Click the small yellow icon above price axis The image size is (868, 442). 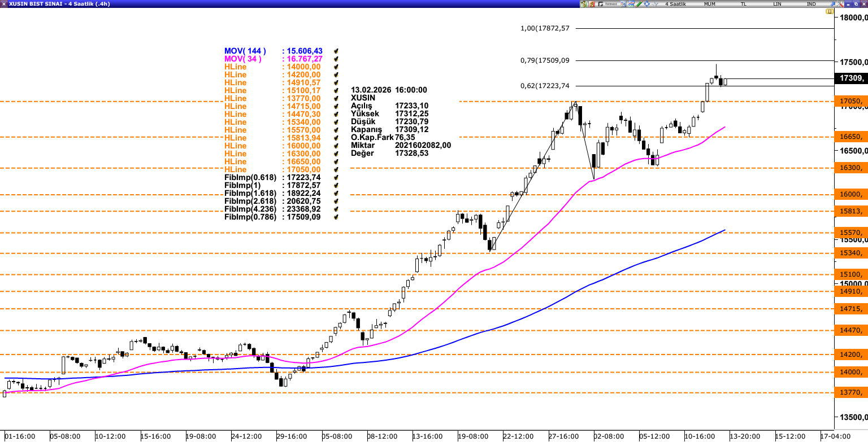[x=830, y=11]
